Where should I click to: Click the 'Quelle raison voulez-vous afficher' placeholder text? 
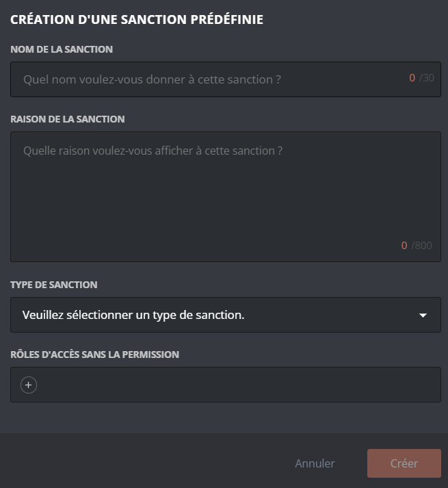pyautogui.click(x=153, y=151)
